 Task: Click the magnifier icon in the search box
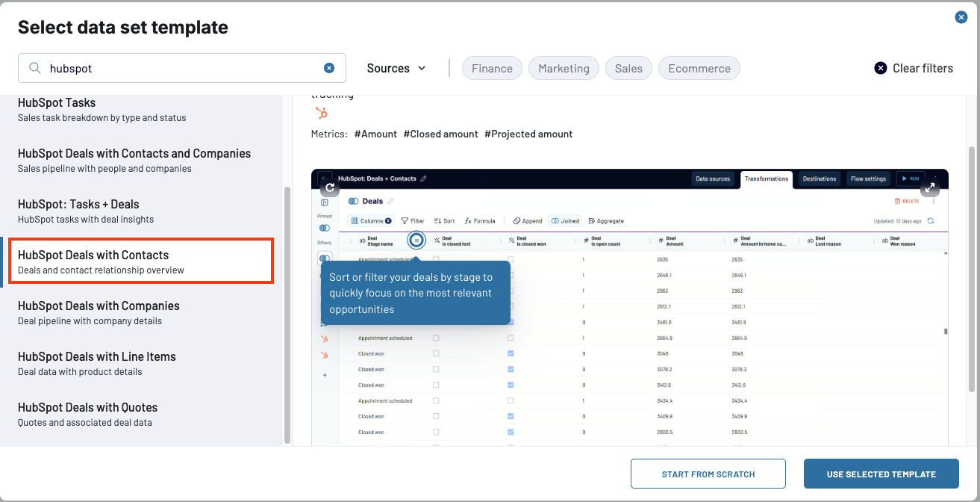pyautogui.click(x=35, y=68)
